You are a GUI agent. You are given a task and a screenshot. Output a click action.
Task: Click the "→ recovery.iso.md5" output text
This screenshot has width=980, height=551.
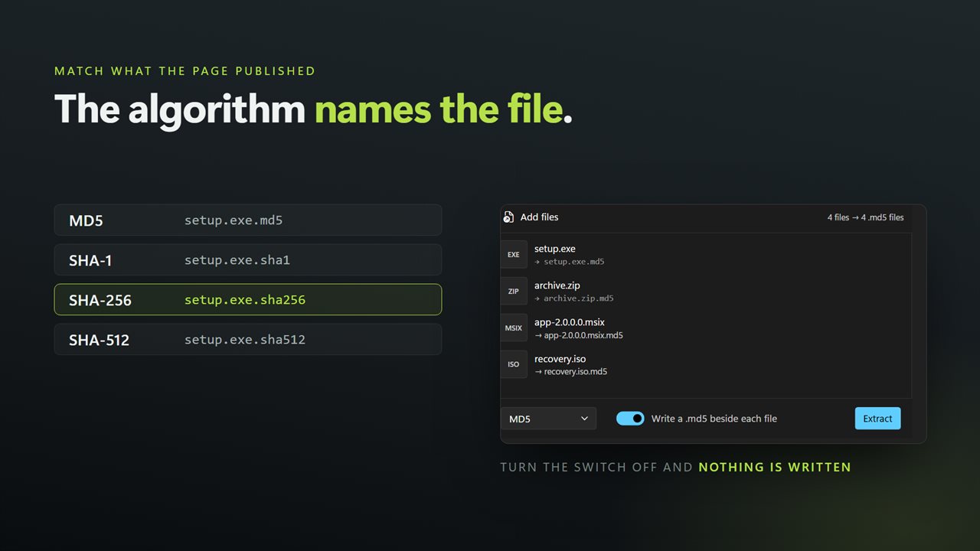(x=571, y=372)
